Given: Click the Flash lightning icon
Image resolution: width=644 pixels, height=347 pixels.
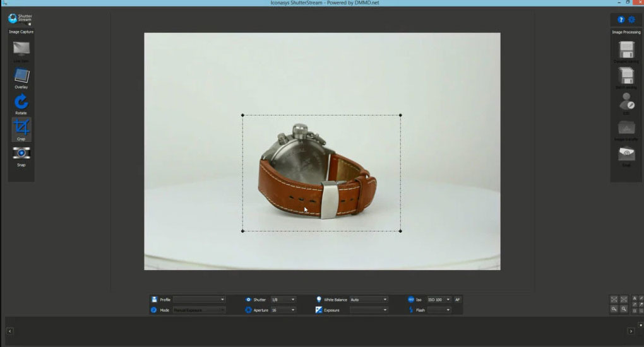Looking at the screenshot, I should [x=411, y=310].
